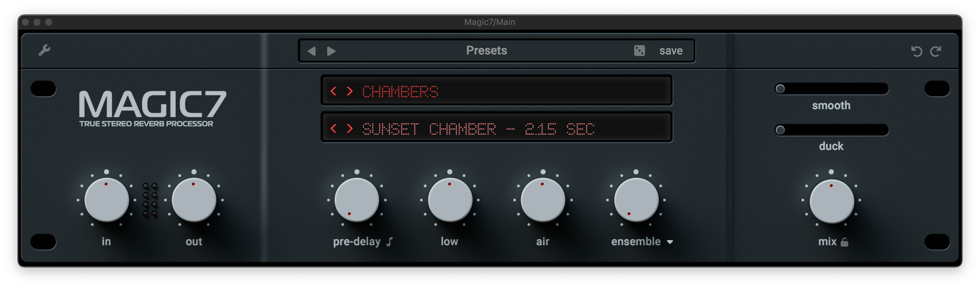980x288 pixels.
Task: Close the Magic7 plugin window
Action: pyautogui.click(x=25, y=22)
